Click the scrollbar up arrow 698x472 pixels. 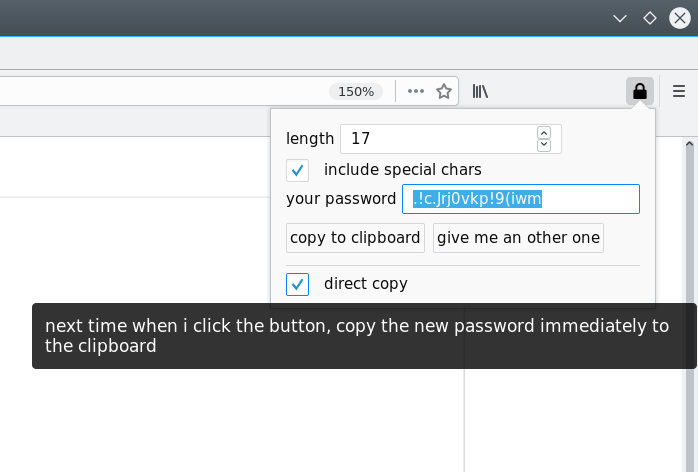pos(690,144)
